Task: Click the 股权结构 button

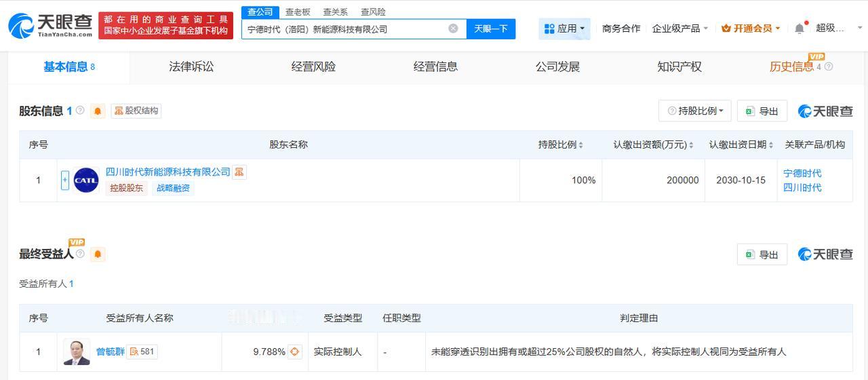Action: (136, 111)
